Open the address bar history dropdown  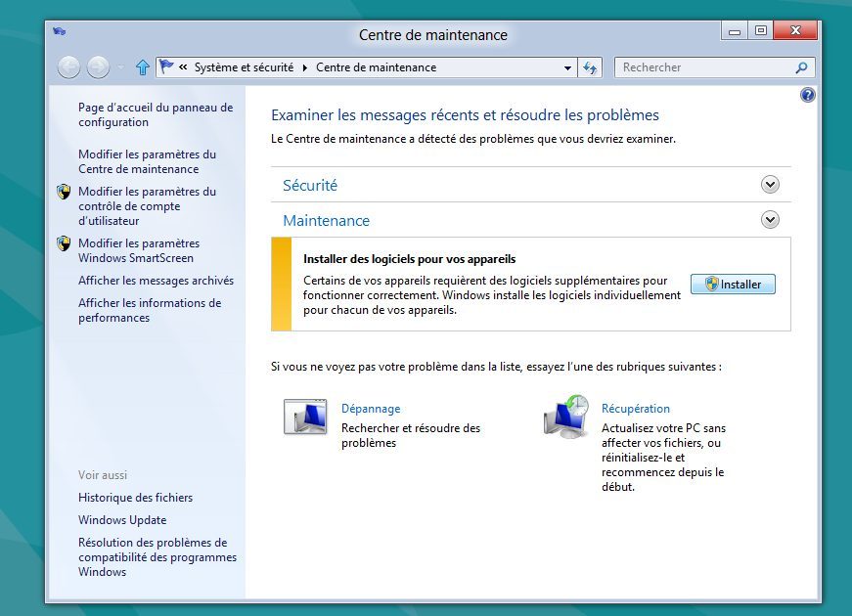[x=567, y=67]
